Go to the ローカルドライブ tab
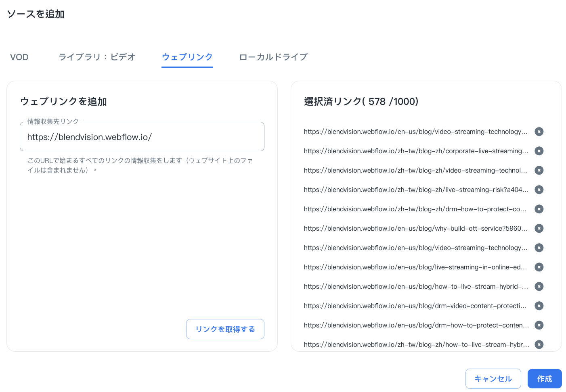Viewport: 566px width, 392px height. pos(273,57)
